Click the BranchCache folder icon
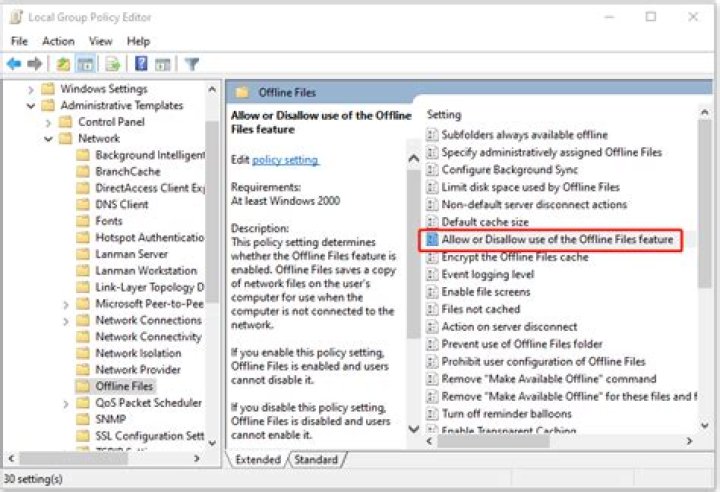Image resolution: width=720 pixels, height=492 pixels. coord(83,171)
